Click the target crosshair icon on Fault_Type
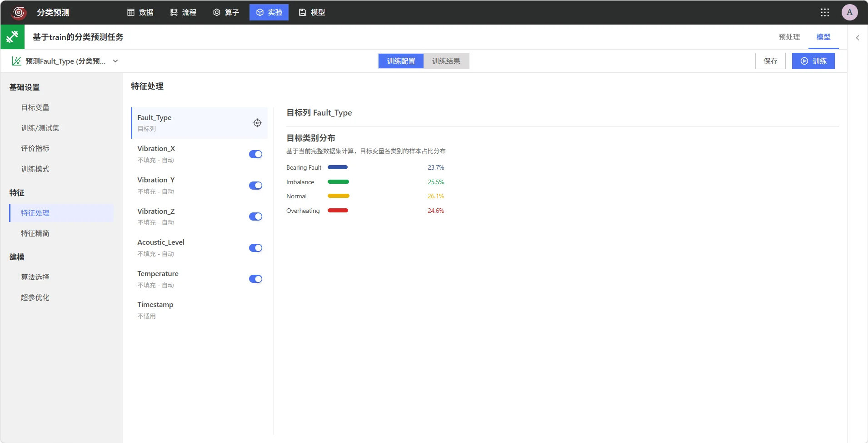Image resolution: width=868 pixels, height=443 pixels. pos(257,123)
